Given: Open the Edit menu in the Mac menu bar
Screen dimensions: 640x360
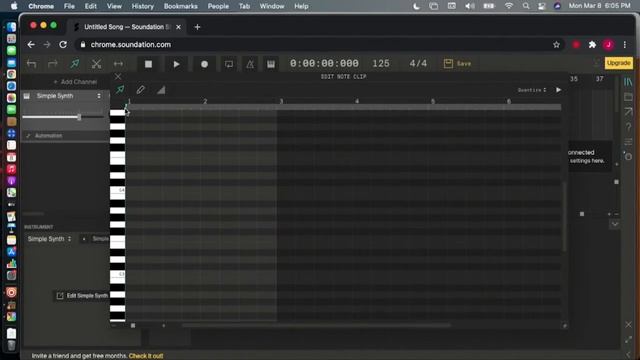Looking at the screenshot, I should click(91, 6).
